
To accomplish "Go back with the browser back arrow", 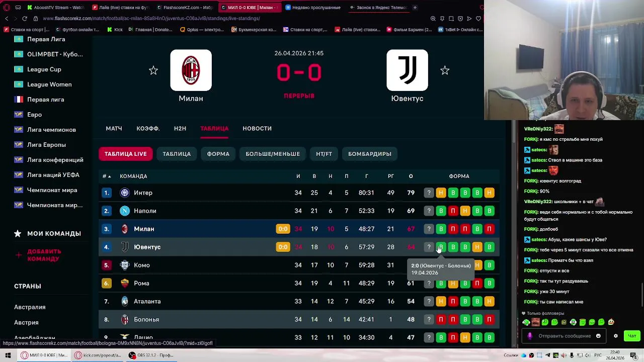I will click(7, 19).
